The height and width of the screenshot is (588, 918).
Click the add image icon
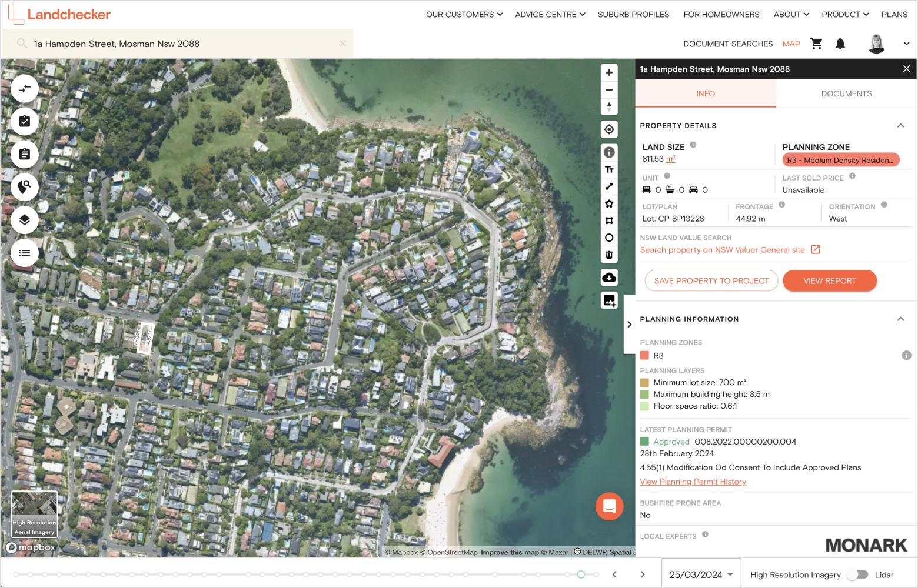(x=609, y=300)
